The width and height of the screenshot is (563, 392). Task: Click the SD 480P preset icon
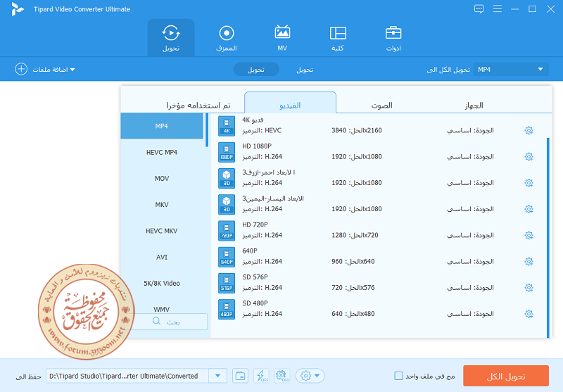227,310
